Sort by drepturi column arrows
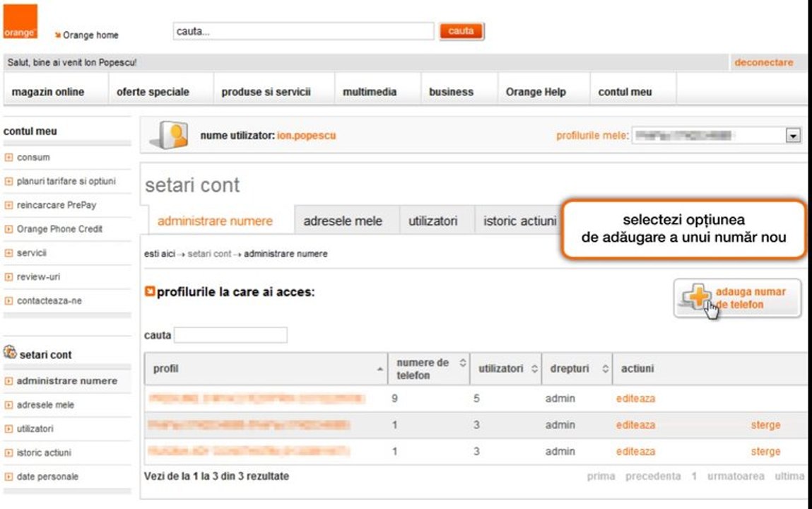Screen dimensions: 812x509 [x=605, y=369]
